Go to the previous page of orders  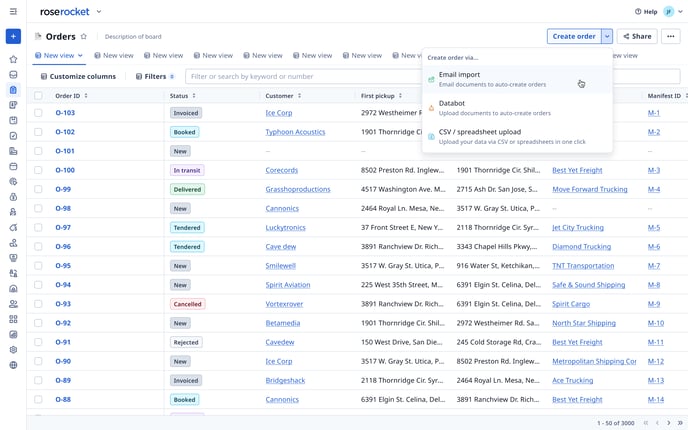tap(657, 423)
